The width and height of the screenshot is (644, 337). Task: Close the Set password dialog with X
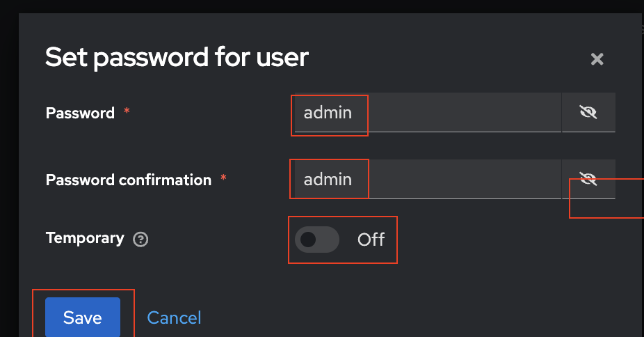(596, 59)
